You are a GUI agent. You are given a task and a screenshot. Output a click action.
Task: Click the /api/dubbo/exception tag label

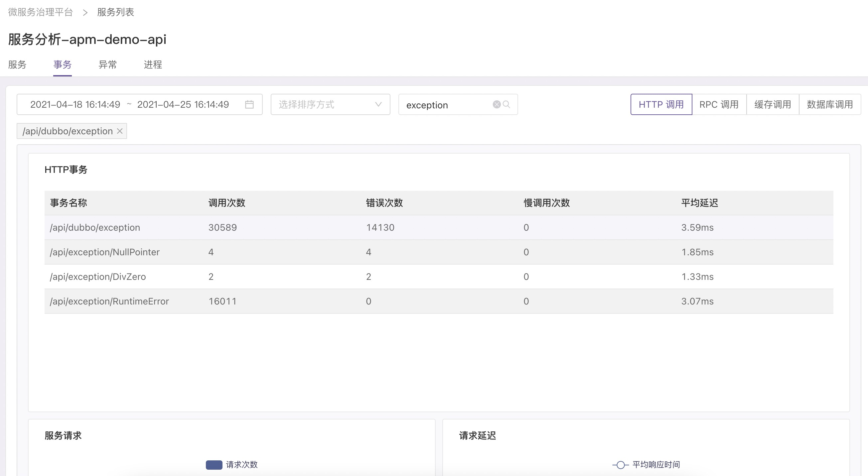coord(68,131)
